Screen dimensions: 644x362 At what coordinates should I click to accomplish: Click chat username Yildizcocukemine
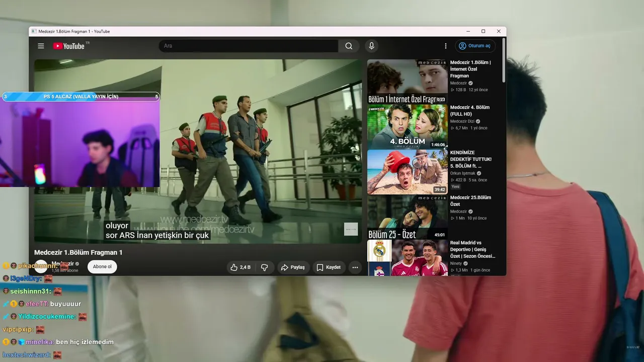click(47, 317)
